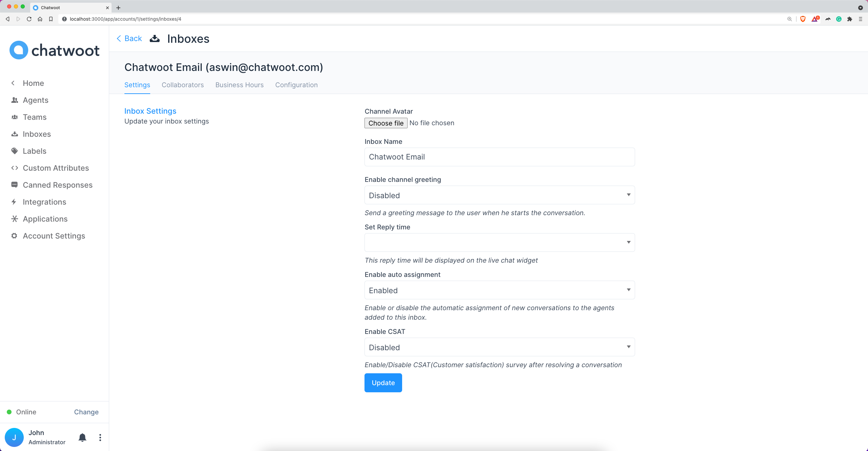Click the Labels tag icon

click(x=15, y=151)
